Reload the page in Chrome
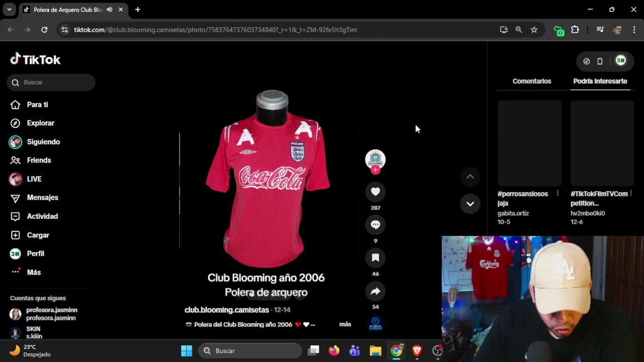Viewport: 644px width, 362px height. [44, 30]
